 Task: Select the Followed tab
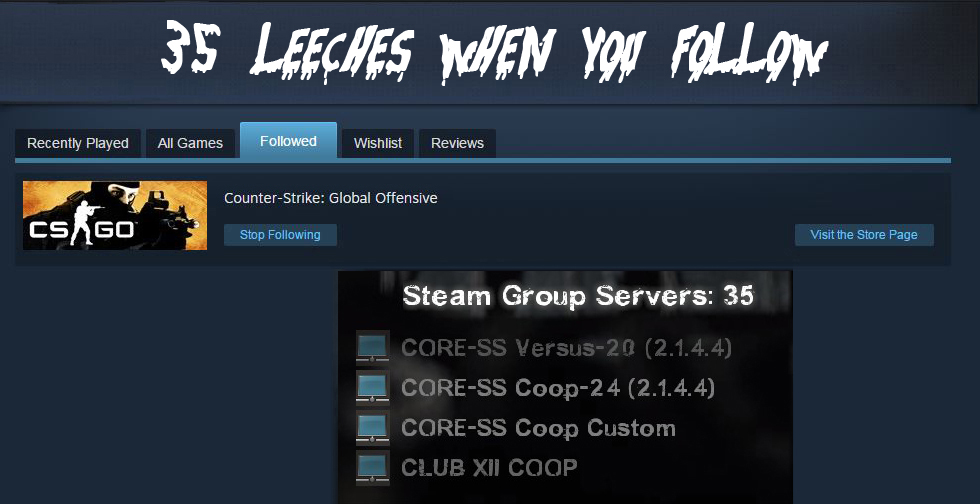point(288,141)
